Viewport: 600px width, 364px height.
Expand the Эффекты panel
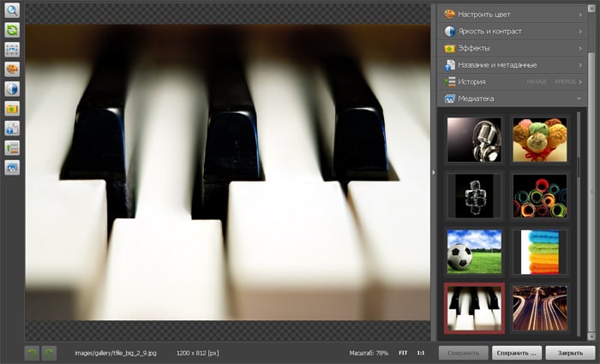point(512,48)
